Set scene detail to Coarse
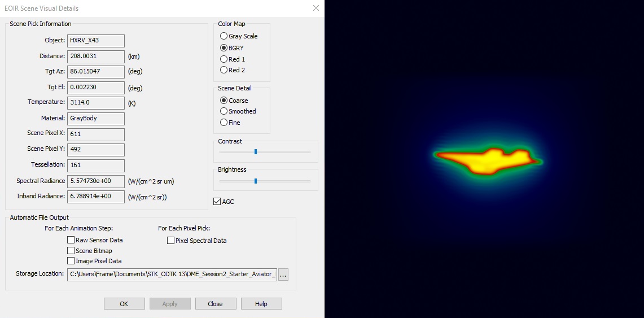This screenshot has width=644, height=318. click(224, 101)
